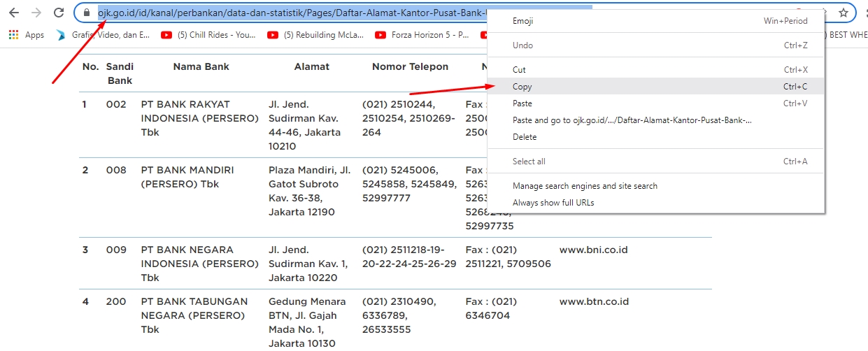
Task: Select 'PT BANK RAKYAT INDONESIA (PERSERO) Tbk' cell
Action: pyautogui.click(x=199, y=118)
